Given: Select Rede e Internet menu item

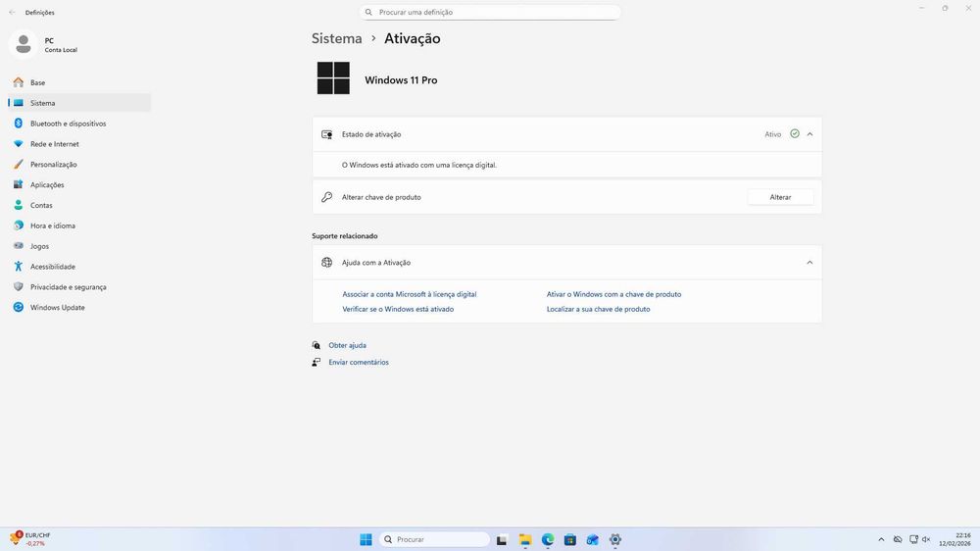Looking at the screenshot, I should (x=79, y=144).
